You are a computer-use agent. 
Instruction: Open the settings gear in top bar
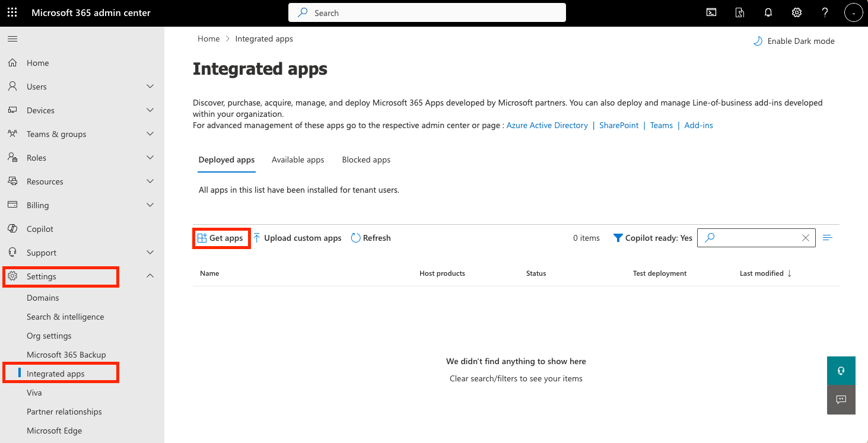797,12
